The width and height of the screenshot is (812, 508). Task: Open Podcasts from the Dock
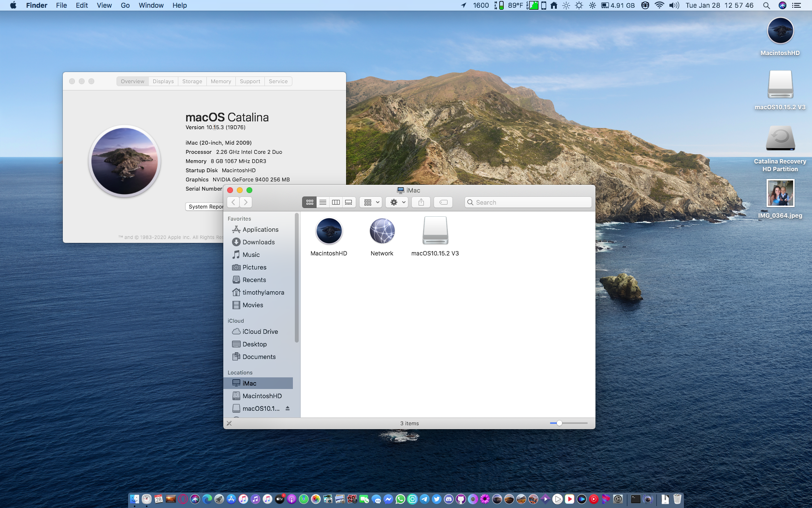[291, 499]
